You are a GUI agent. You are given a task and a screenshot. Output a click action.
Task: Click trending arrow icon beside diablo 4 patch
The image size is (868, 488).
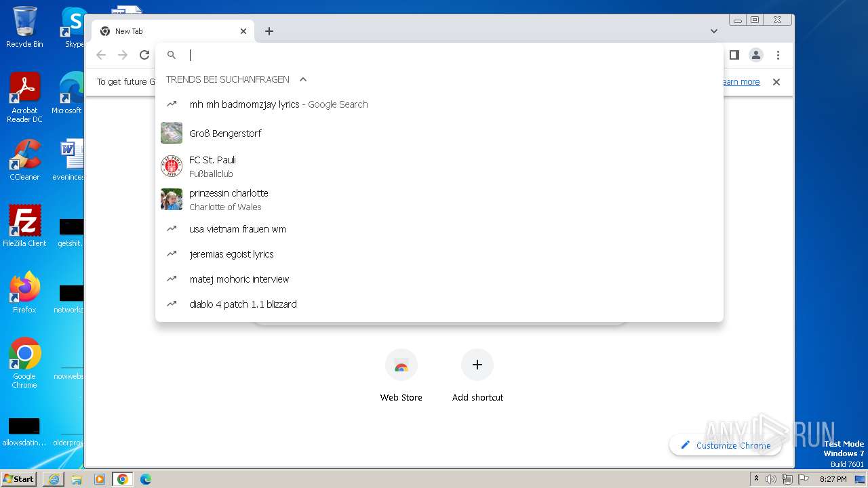[x=172, y=304]
